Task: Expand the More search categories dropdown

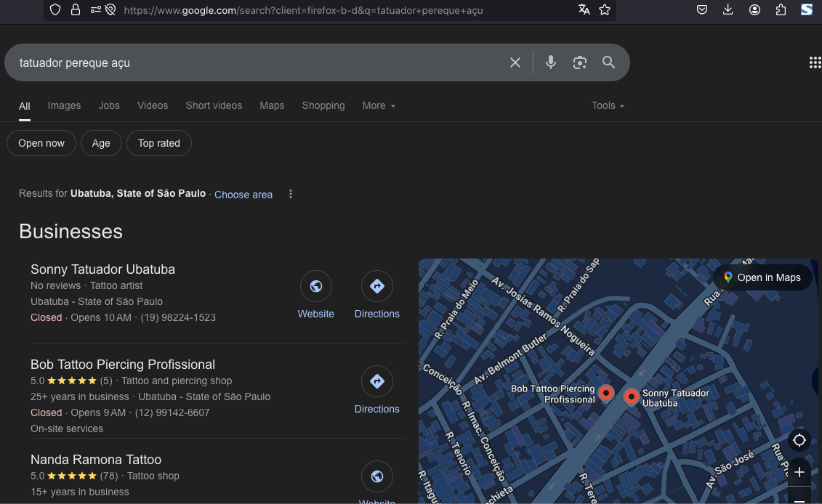Action: pos(378,105)
